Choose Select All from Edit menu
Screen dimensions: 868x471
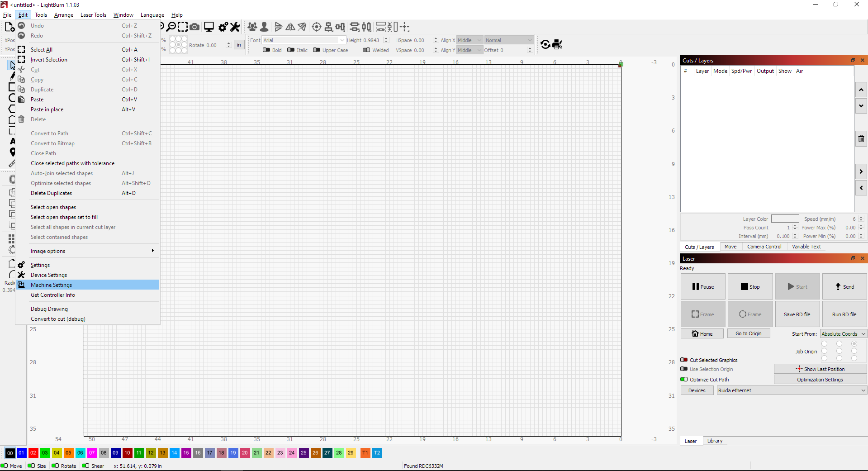point(87,50)
